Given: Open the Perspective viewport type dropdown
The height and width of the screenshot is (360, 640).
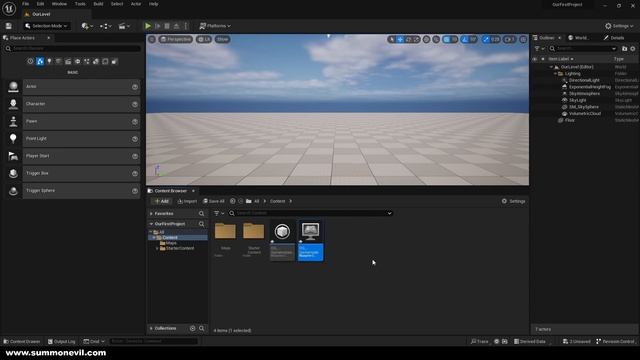Looking at the screenshot, I should click(176, 39).
